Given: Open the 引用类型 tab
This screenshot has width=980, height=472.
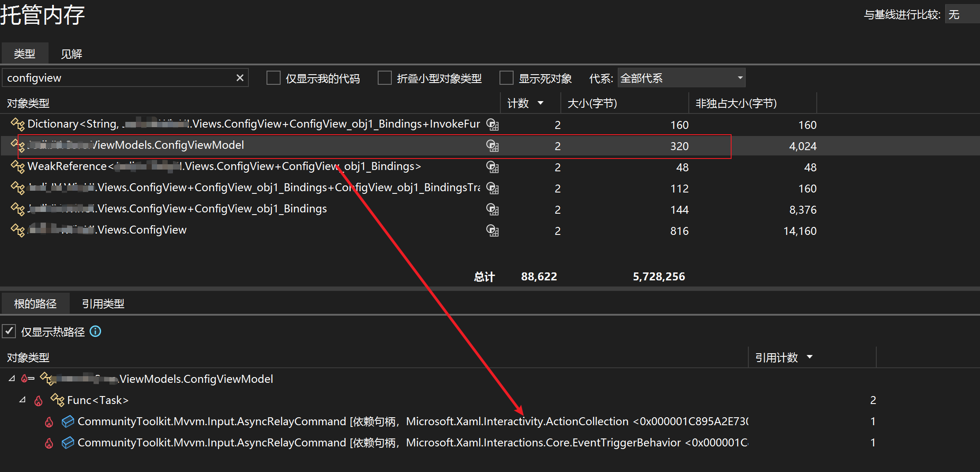Looking at the screenshot, I should pos(103,303).
